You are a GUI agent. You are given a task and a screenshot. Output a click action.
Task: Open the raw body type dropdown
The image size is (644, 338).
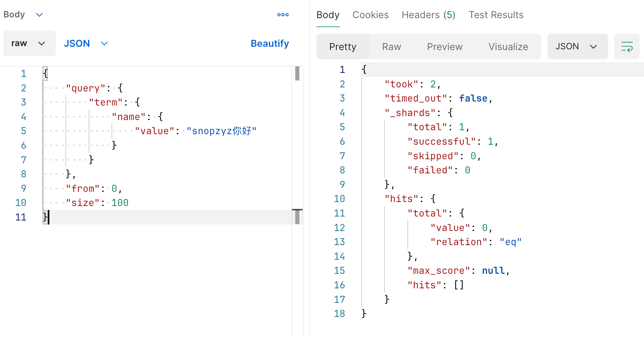[29, 44]
